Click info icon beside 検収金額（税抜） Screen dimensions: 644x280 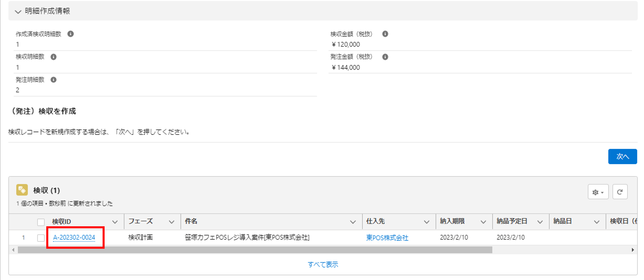[385, 34]
